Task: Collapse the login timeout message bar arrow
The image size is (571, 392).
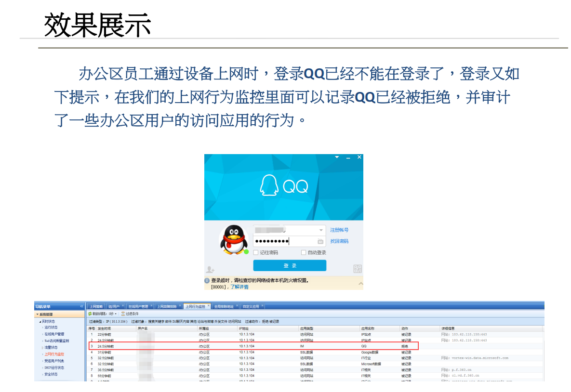Action: pyautogui.click(x=360, y=284)
